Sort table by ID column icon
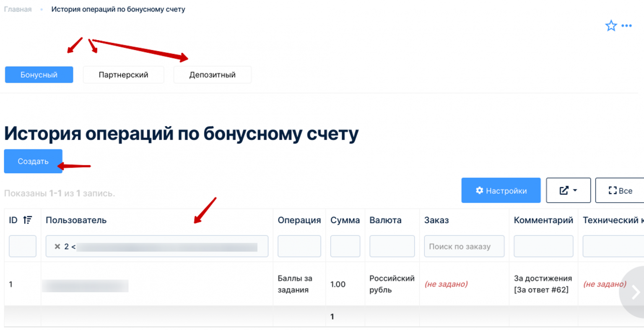 28,220
